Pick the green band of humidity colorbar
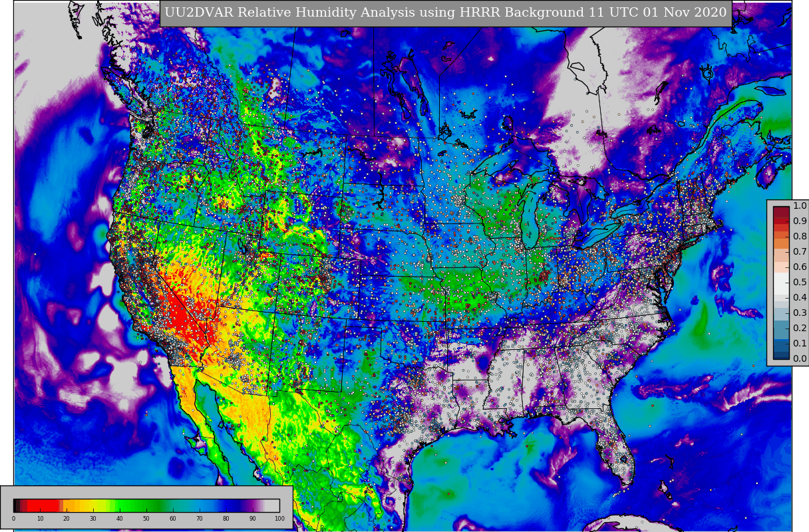 pos(138,505)
